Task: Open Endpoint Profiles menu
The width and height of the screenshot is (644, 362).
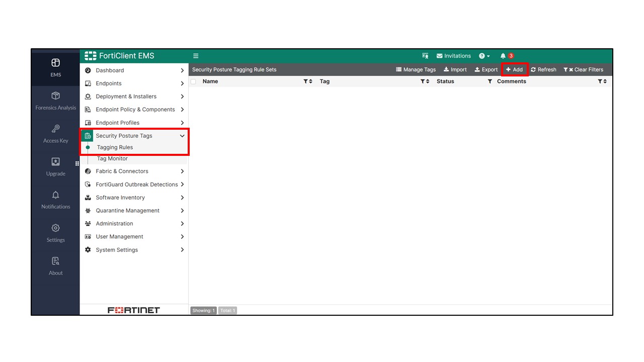Action: coord(134,123)
